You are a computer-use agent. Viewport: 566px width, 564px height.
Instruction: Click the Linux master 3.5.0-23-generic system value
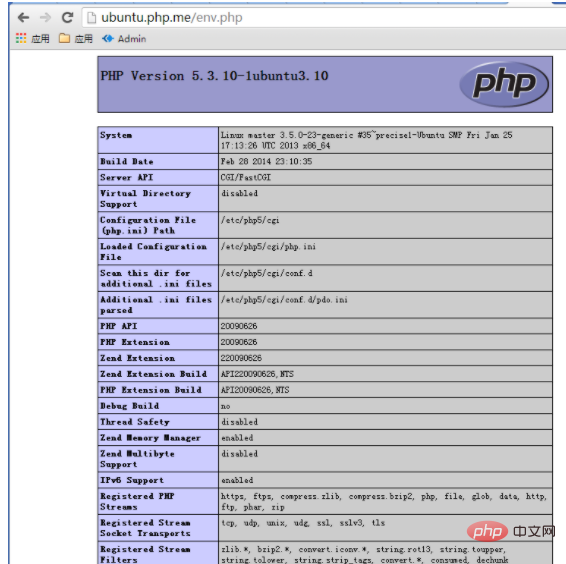pos(366,140)
